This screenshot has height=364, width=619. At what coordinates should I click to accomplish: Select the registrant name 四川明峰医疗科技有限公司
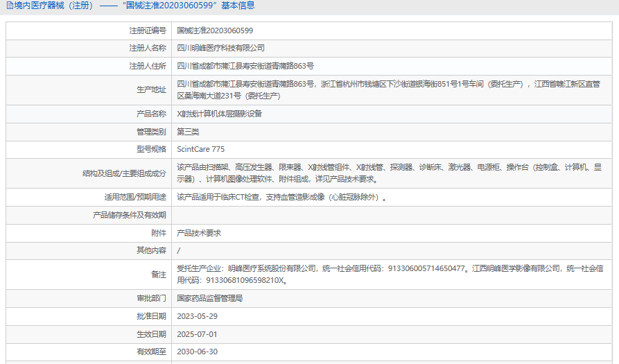click(x=220, y=48)
